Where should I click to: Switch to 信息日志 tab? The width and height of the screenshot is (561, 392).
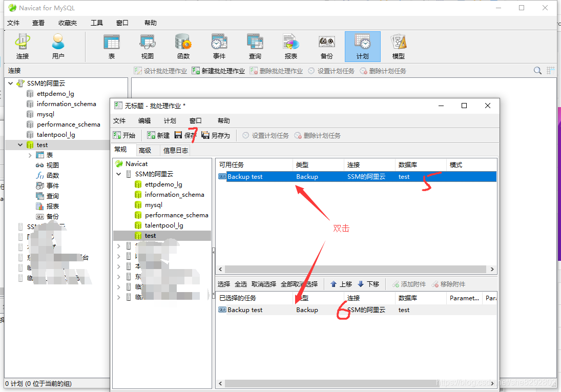click(x=176, y=150)
